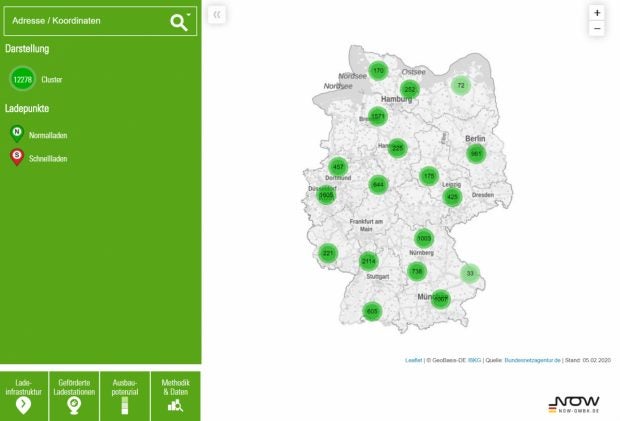620x421 pixels.
Task: Zoom in on the map
Action: 597,13
